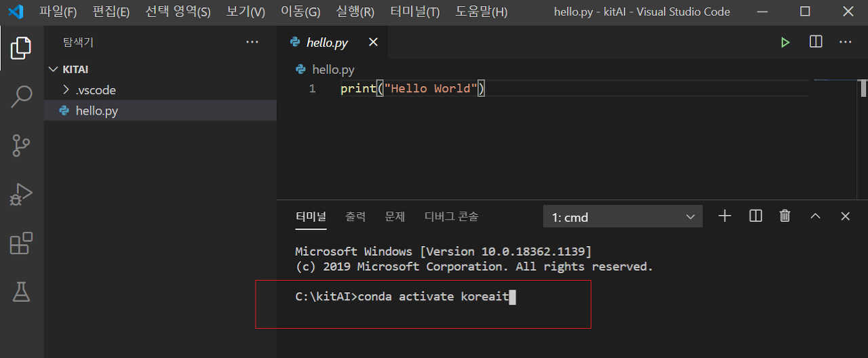Select hello.py in the explorer tree

pyautogui.click(x=160, y=111)
